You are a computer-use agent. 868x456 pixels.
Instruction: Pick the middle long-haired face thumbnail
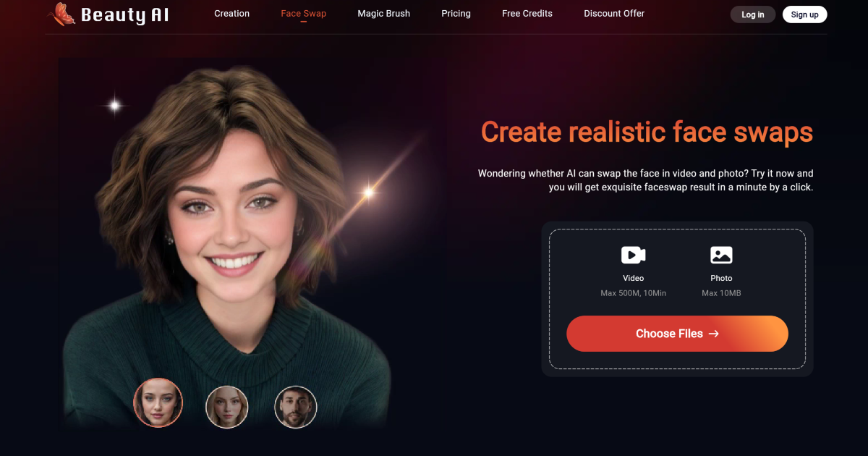click(x=227, y=407)
